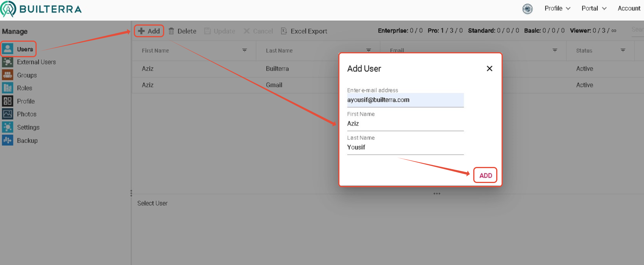Click Active status in Builterra row
This screenshot has width=644, height=265.
(x=584, y=69)
